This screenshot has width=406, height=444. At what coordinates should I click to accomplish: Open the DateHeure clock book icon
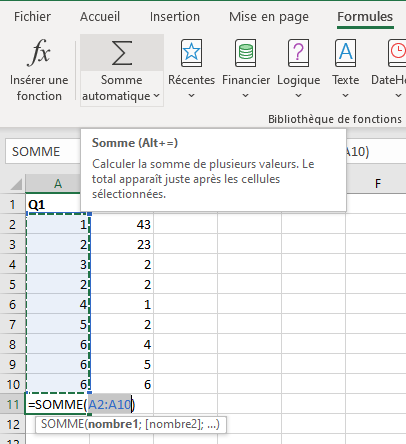coord(397,53)
